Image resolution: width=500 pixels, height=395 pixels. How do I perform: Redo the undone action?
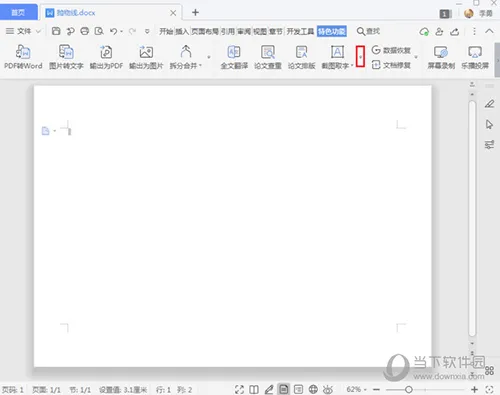(132, 31)
